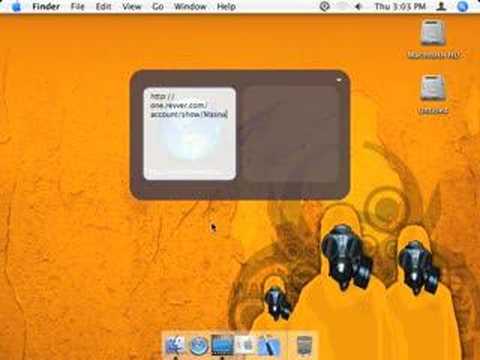Open the Edit menu
480x360 pixels.
tap(103, 6)
